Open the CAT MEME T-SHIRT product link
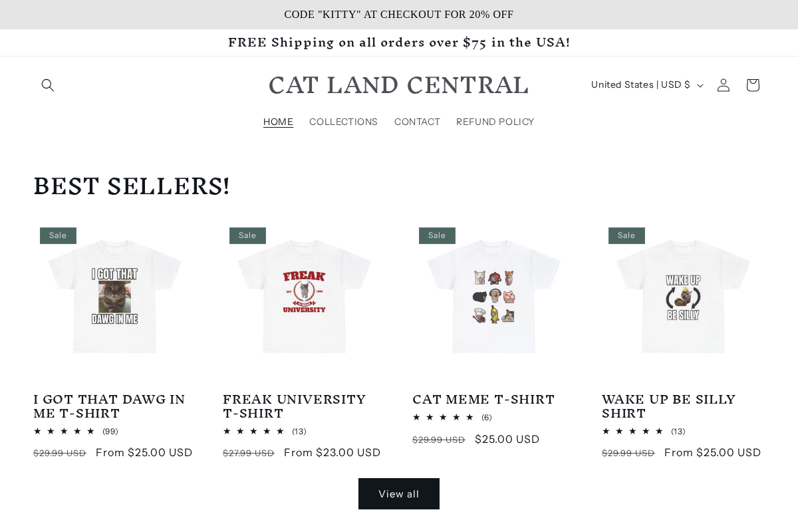Screen dimensions: 798x532 tap(483, 399)
